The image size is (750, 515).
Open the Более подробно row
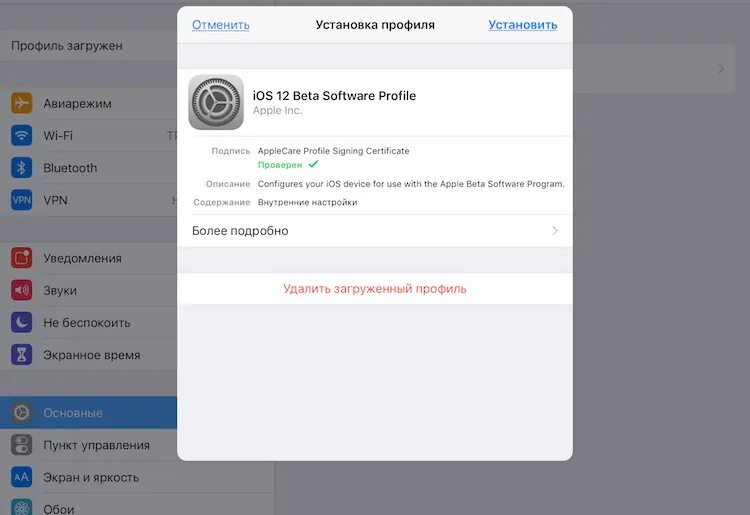375,231
